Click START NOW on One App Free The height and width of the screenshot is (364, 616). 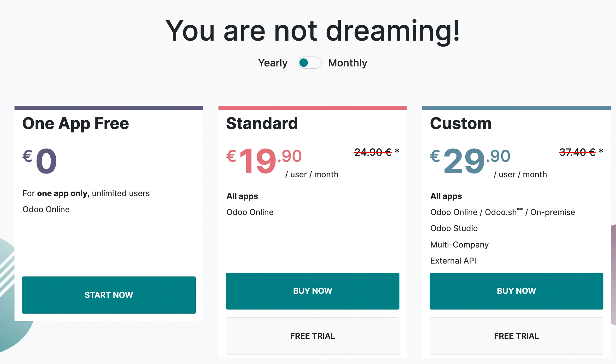coord(109,295)
